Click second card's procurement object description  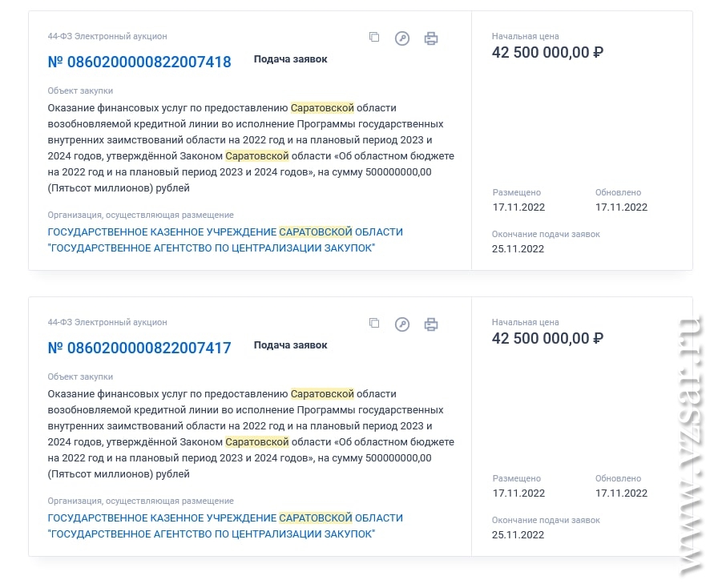click(x=251, y=433)
